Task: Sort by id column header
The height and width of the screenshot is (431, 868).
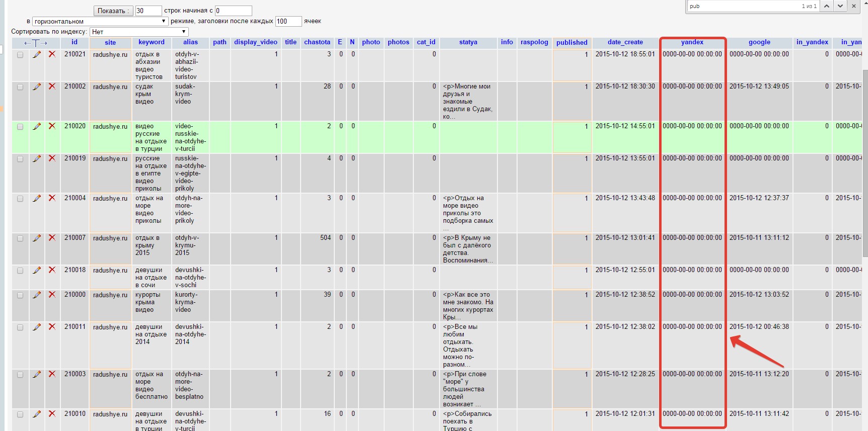Action: point(75,42)
